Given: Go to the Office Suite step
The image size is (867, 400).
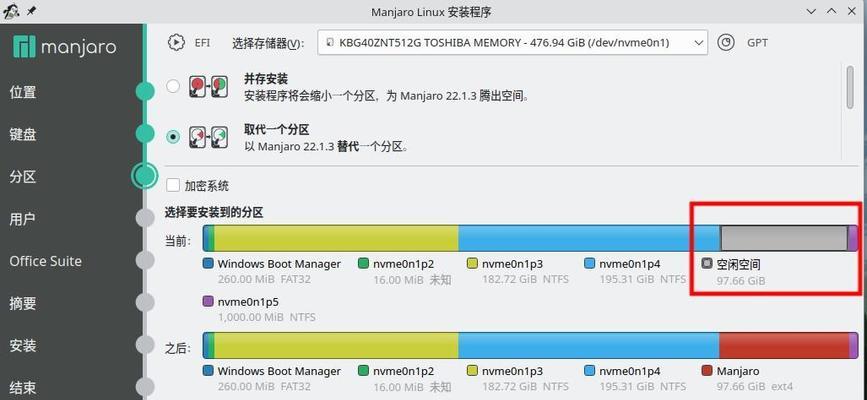Looking at the screenshot, I should click(x=45, y=261).
